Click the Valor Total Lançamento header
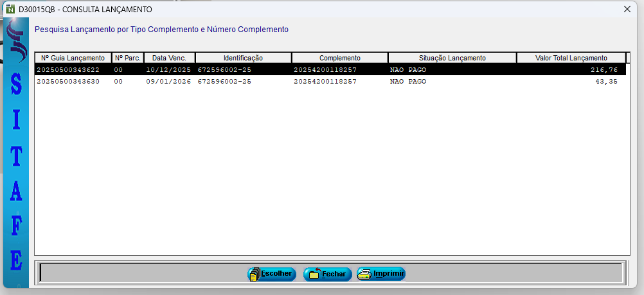The height and width of the screenshot is (295, 644). click(571, 58)
